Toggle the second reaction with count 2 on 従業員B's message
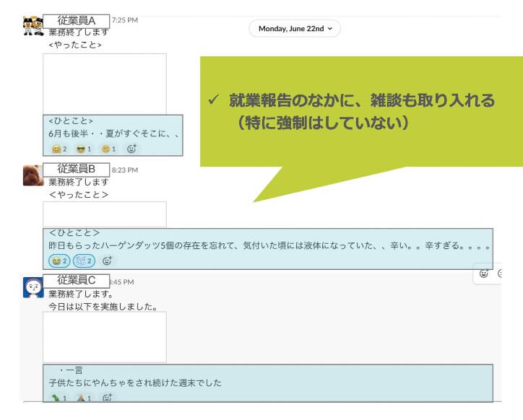This screenshot has height=420, width=523. pos(84,261)
